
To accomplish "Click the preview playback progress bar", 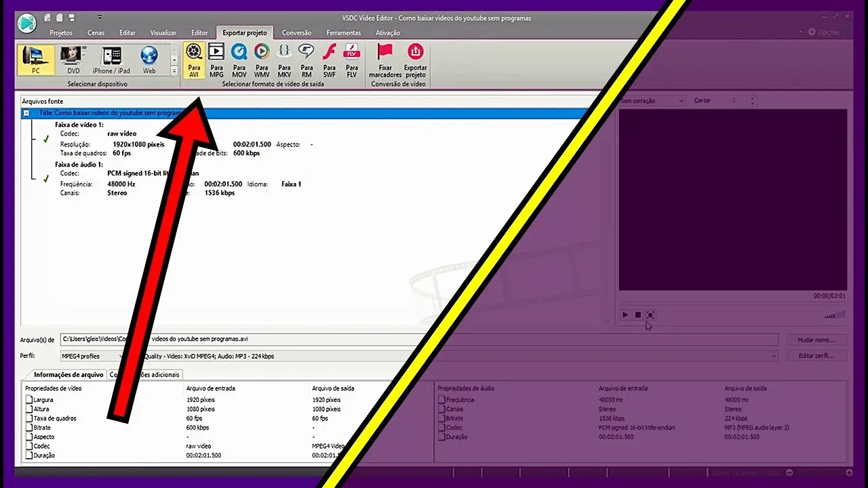I will coord(733,303).
